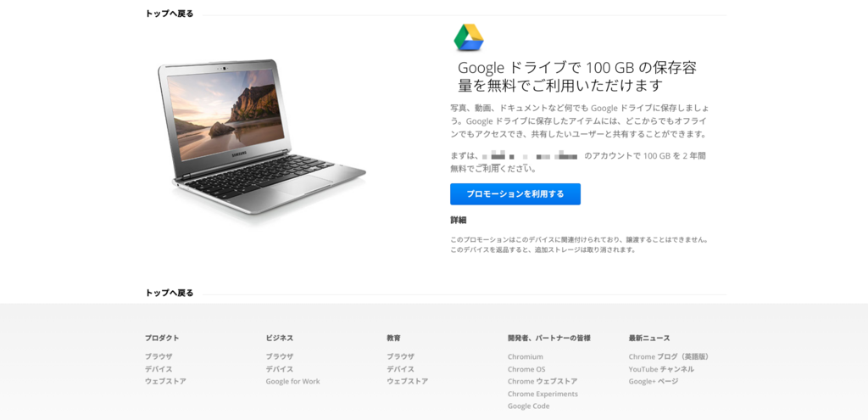Open the Google for Work footer link

point(292,381)
